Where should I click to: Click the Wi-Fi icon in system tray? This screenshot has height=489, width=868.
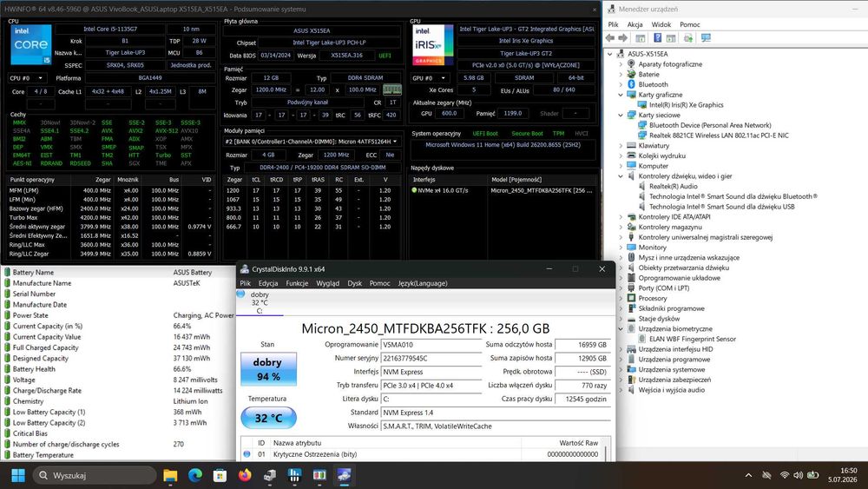point(784,475)
